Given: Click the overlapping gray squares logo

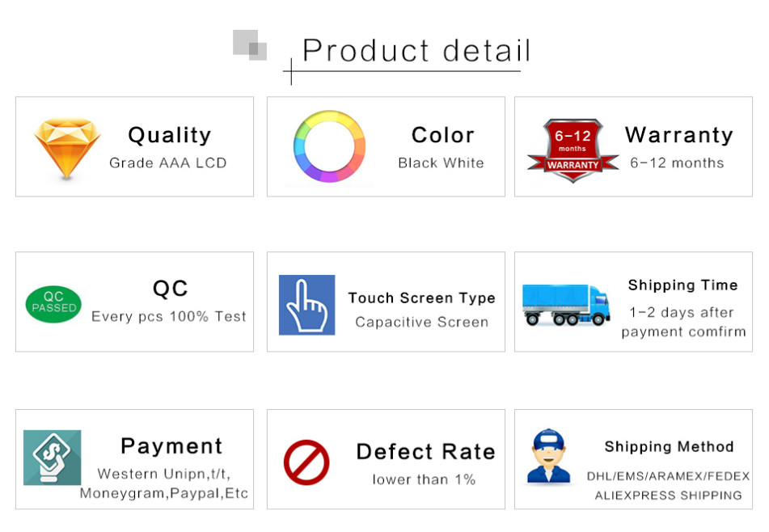Looking at the screenshot, I should point(250,45).
